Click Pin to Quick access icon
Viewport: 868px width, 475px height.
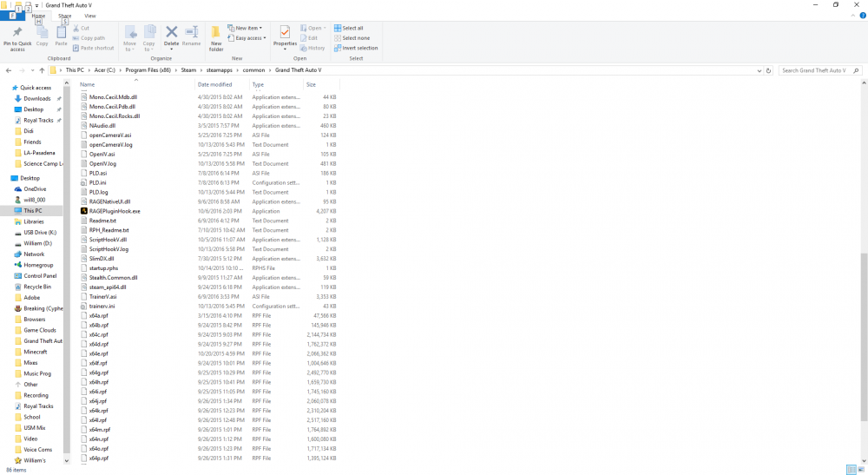pyautogui.click(x=17, y=33)
